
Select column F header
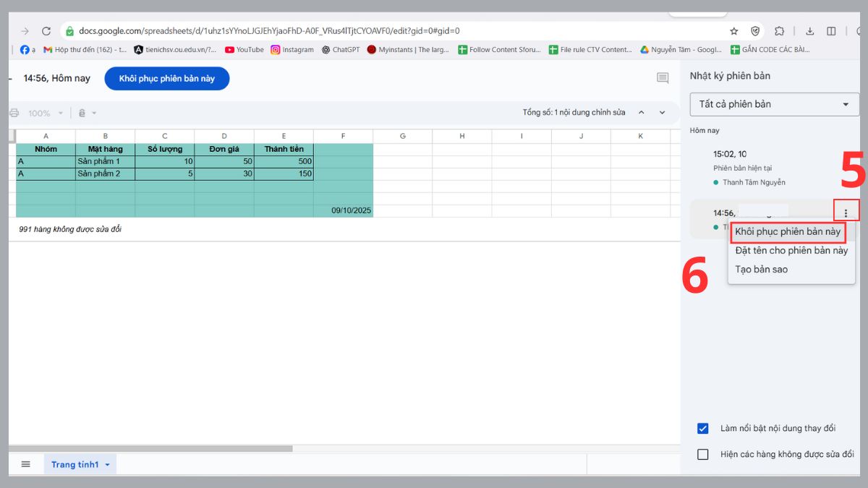tap(343, 136)
